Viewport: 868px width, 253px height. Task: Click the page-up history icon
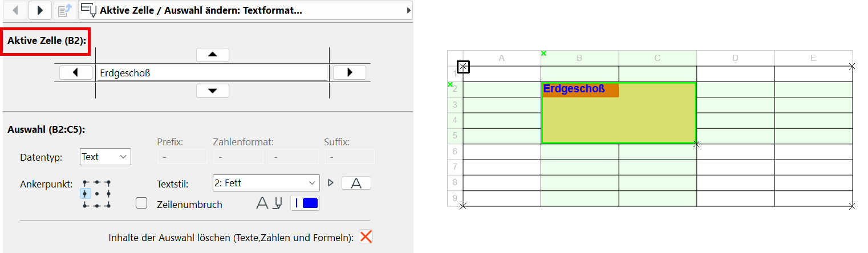[x=65, y=10]
